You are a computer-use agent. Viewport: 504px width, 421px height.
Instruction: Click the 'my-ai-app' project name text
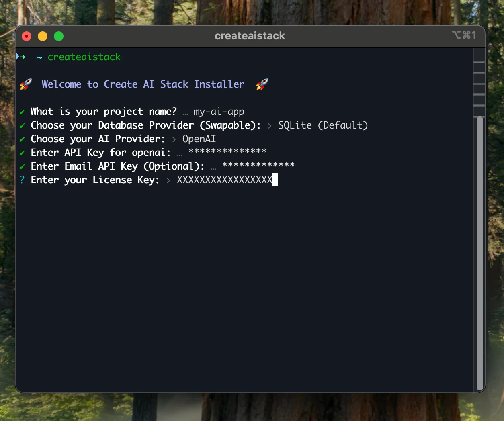point(219,112)
